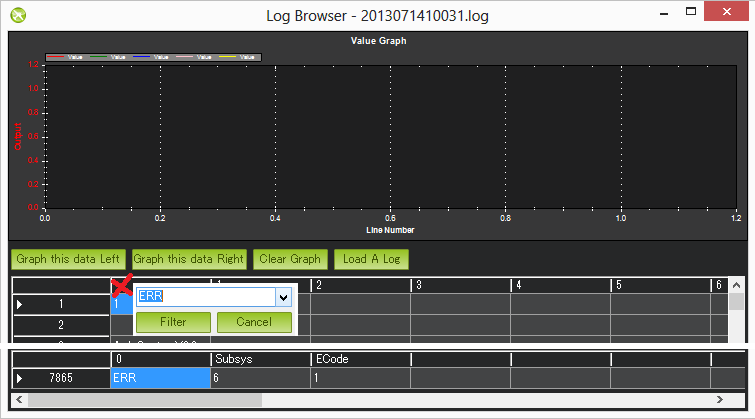Click the red X icon beside the filter box
The width and height of the screenshot is (755, 419).
122,287
